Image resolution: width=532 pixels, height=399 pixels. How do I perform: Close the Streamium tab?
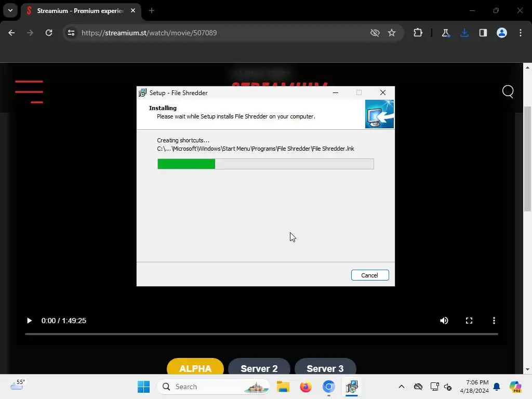pyautogui.click(x=133, y=10)
